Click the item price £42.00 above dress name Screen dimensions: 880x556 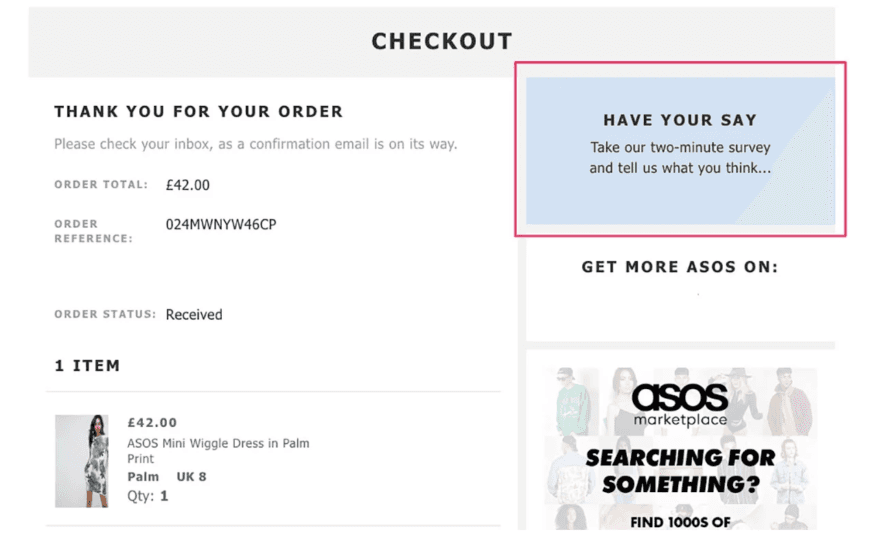point(152,422)
